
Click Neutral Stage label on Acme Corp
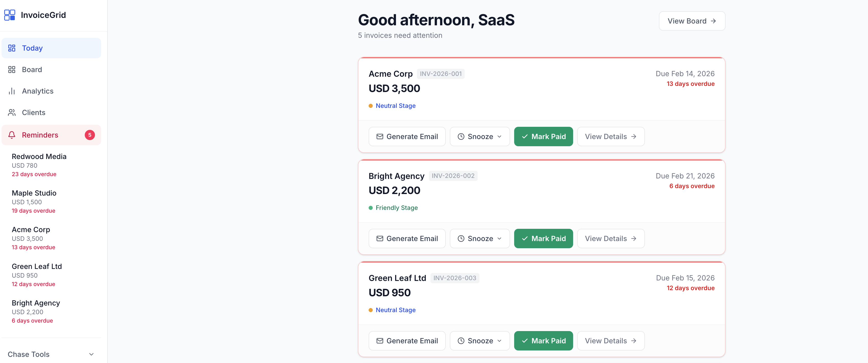[x=395, y=106]
